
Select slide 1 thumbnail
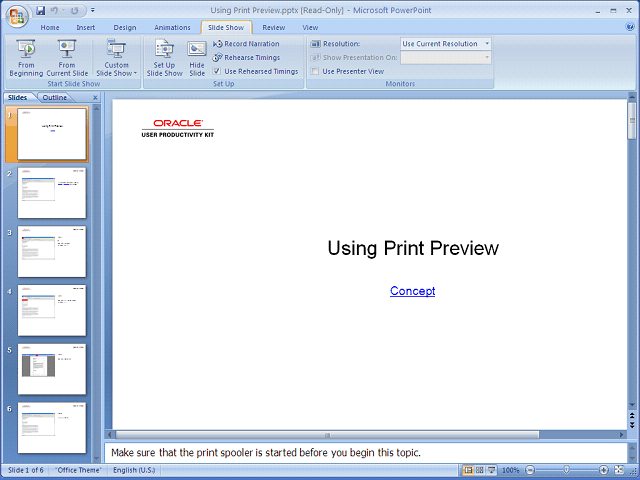(52, 134)
